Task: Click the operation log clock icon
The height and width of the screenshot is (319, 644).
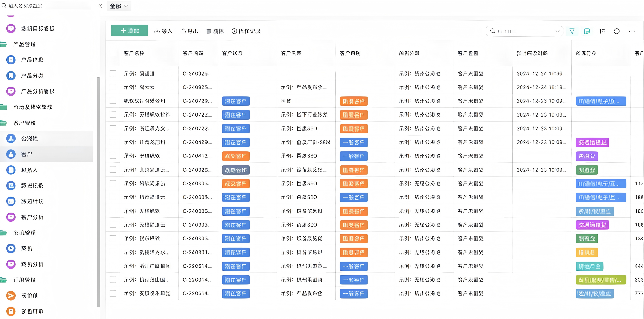Action: click(x=234, y=31)
